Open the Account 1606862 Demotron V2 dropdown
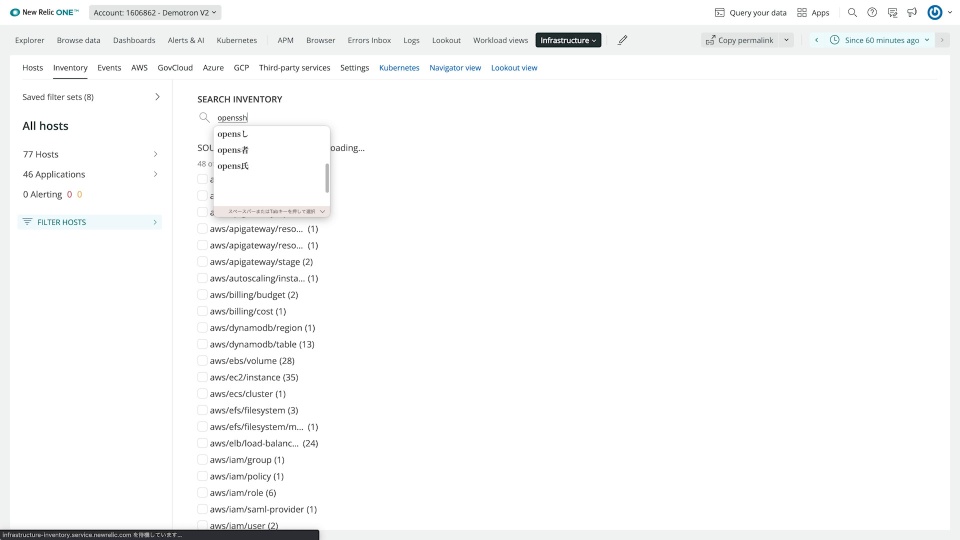Screen dimensions: 960x540 click(155, 12)
